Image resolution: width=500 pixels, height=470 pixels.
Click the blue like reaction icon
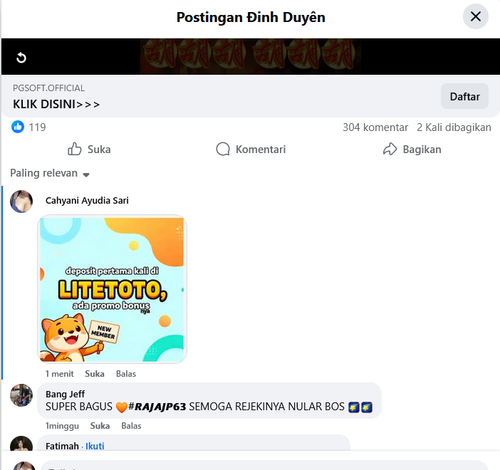click(18, 127)
